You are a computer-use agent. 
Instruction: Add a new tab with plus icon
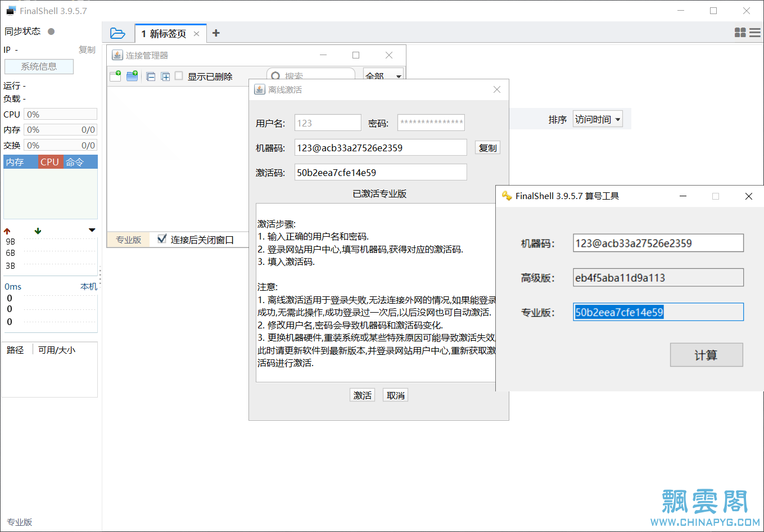(216, 33)
